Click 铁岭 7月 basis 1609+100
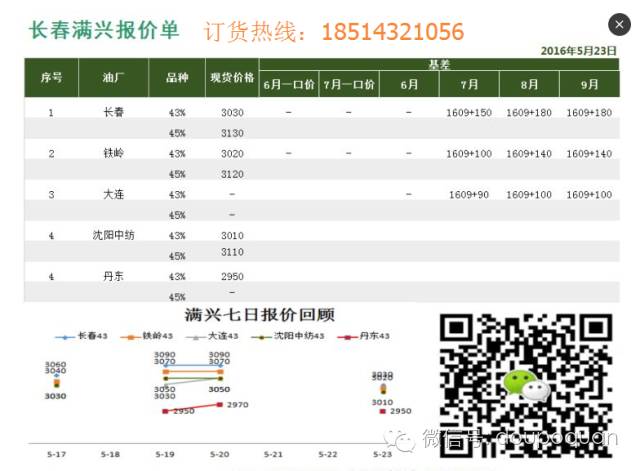 469,154
